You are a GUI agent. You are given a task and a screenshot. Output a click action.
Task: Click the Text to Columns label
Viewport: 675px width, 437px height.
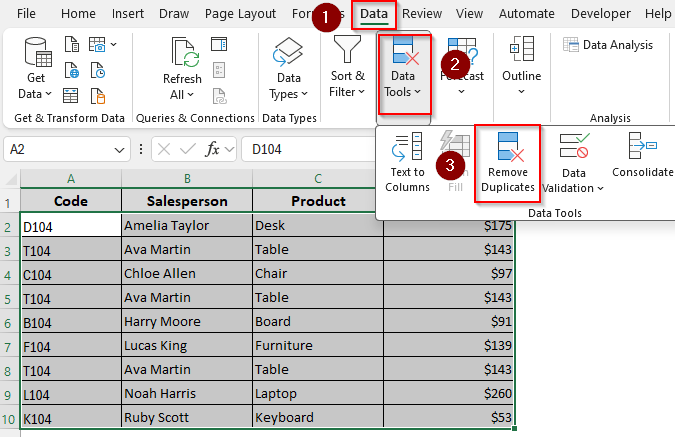click(x=407, y=180)
